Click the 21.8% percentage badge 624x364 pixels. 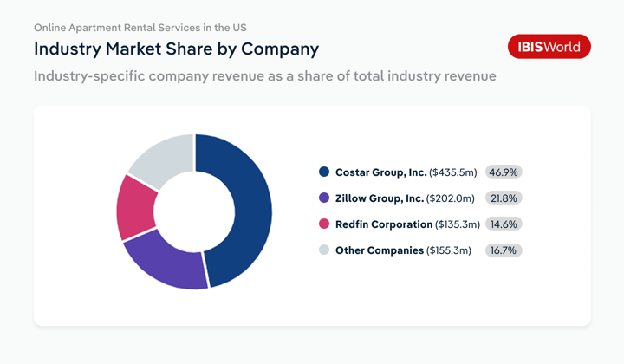click(x=504, y=198)
